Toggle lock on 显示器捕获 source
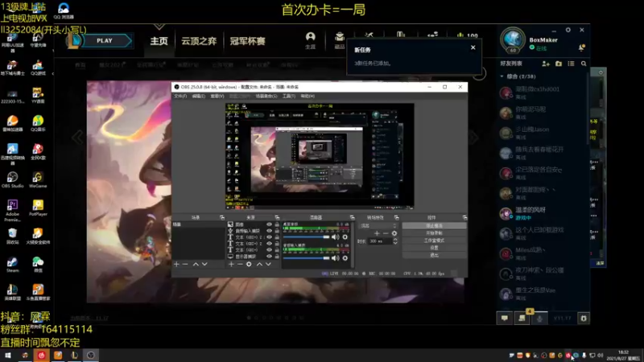Image resolution: width=644 pixels, height=362 pixels. coord(277,256)
